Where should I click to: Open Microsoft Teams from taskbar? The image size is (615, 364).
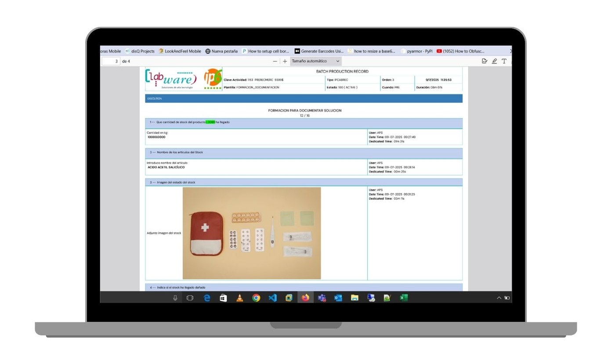click(322, 298)
